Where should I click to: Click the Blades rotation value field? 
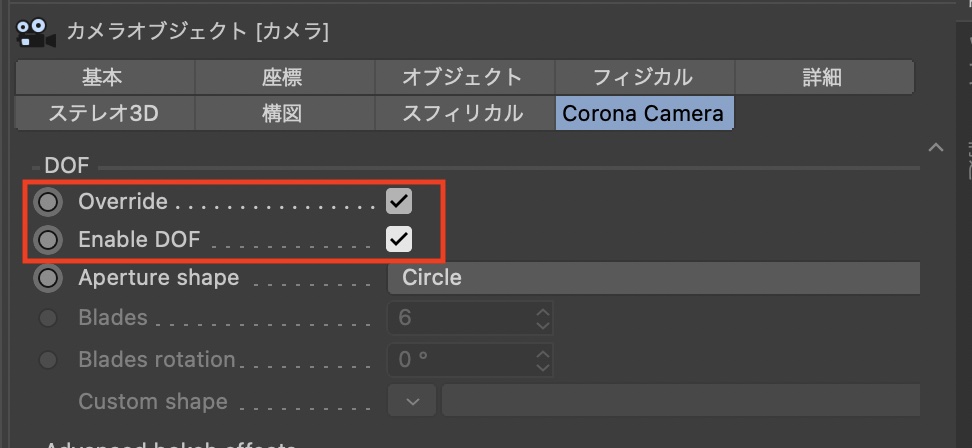click(460, 360)
